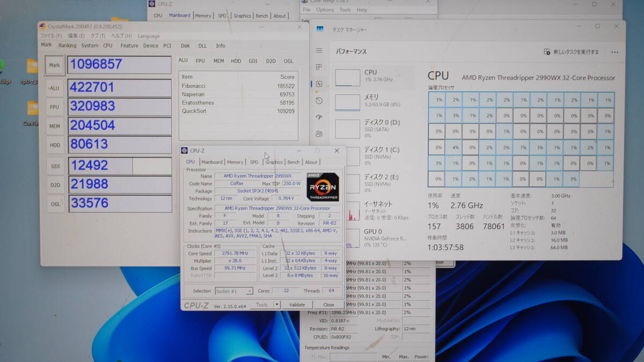
Task: Show the FPU results tab in CrystalMark
Action: (200, 61)
